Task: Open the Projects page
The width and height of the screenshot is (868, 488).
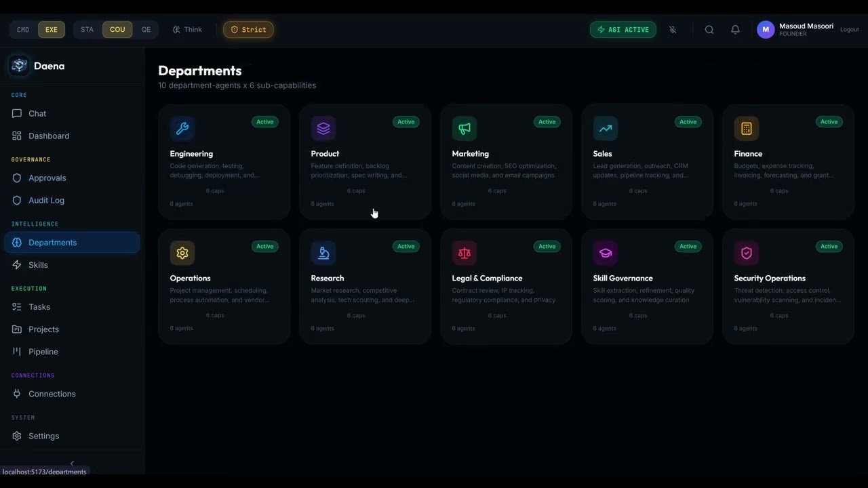Action: (72, 329)
